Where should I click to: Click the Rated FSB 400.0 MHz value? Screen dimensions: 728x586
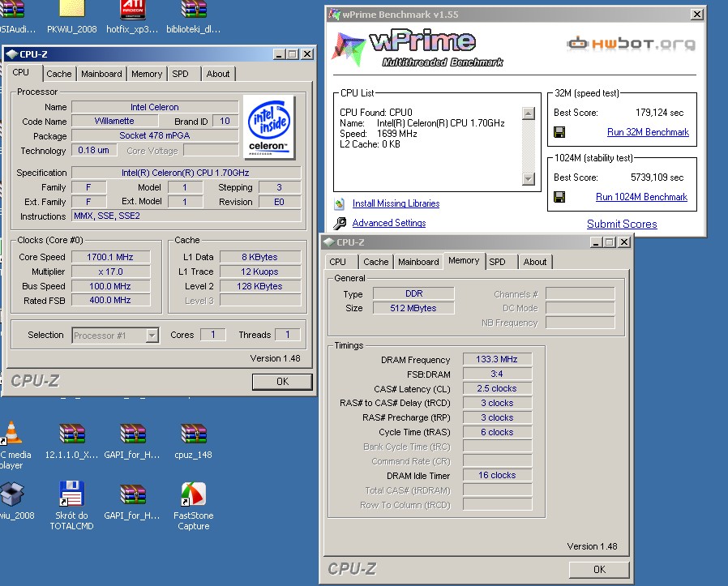pyautogui.click(x=110, y=301)
